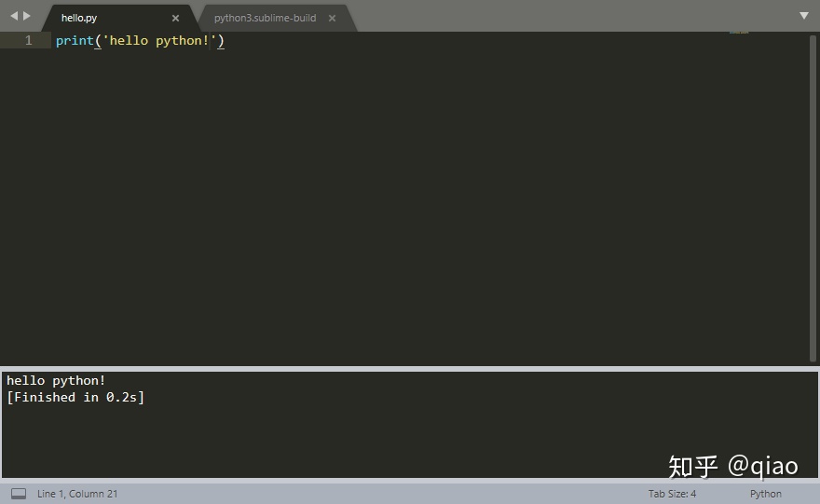Click line number 1 in gutter
Viewport: 820px width, 504px height.
point(28,40)
